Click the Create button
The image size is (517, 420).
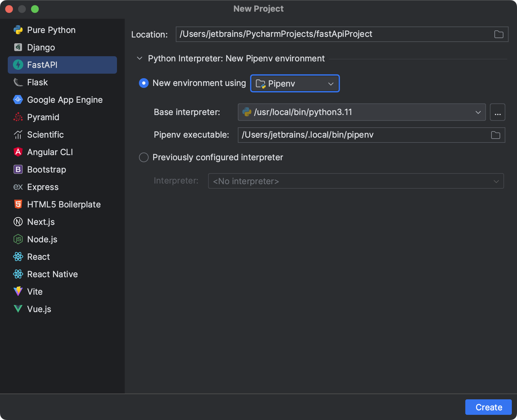click(x=488, y=407)
